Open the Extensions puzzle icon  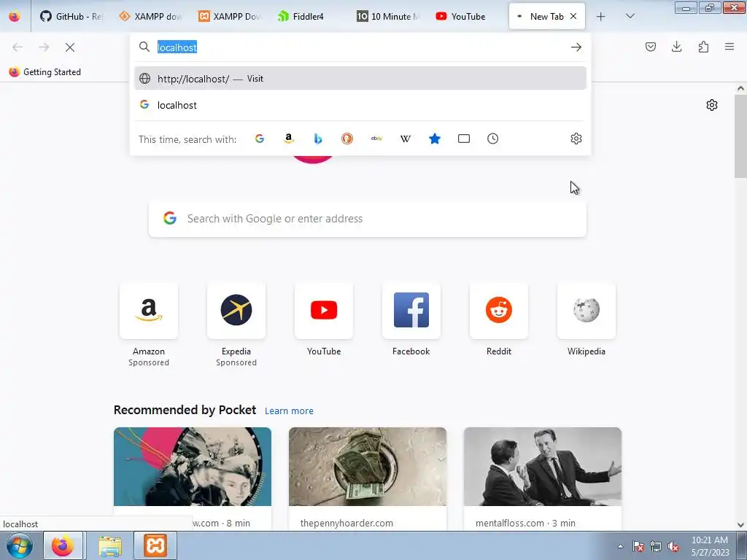(703, 47)
